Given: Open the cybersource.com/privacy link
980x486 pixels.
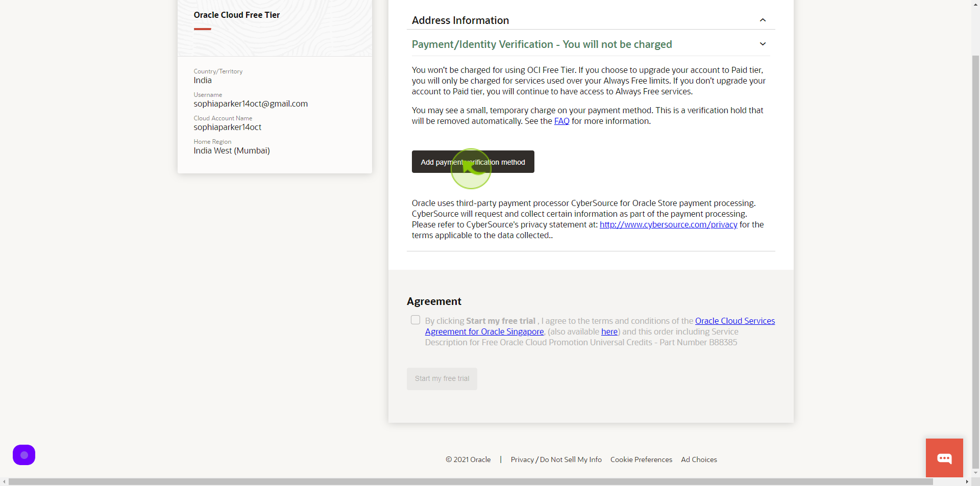Looking at the screenshot, I should (x=669, y=224).
